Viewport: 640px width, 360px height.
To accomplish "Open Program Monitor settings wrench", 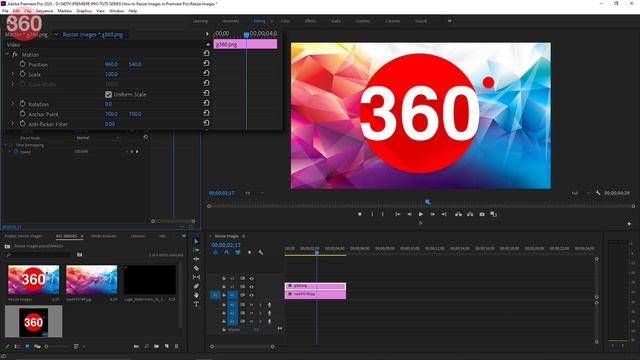I will coord(598,193).
